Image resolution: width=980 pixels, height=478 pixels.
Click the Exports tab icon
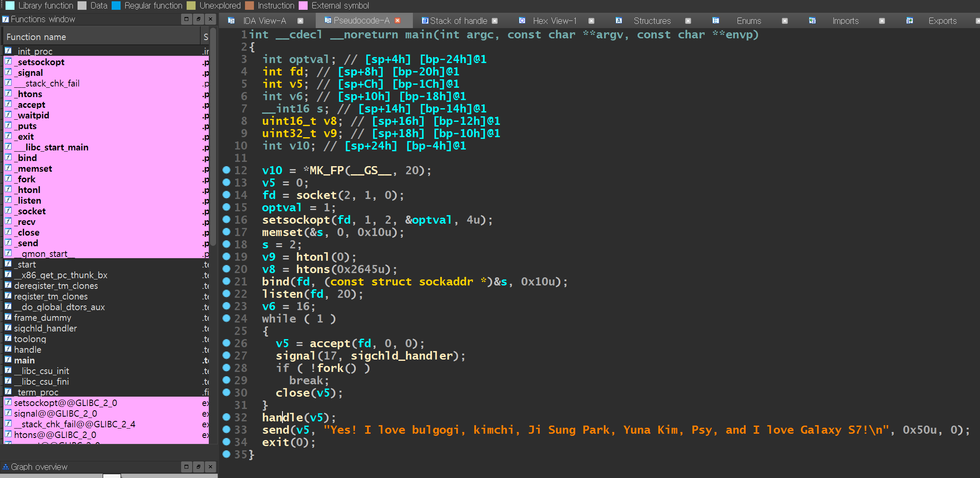[x=910, y=20]
